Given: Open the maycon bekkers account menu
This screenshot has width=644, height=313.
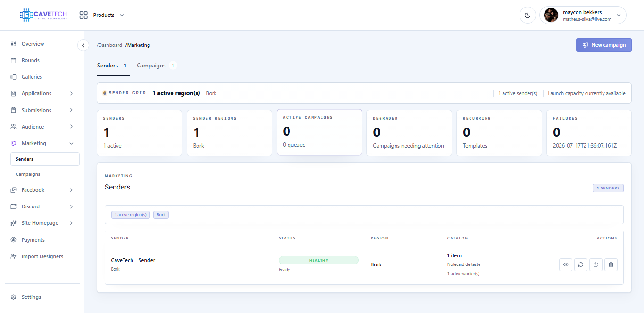Looking at the screenshot, I should [x=583, y=15].
